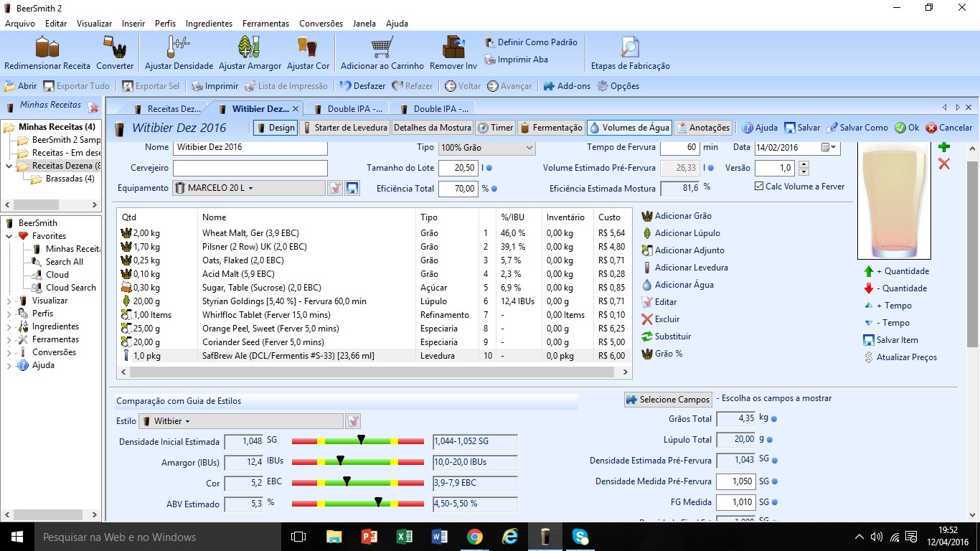Click Ajustar Cor beer glass icon

pyautogui.click(x=308, y=47)
